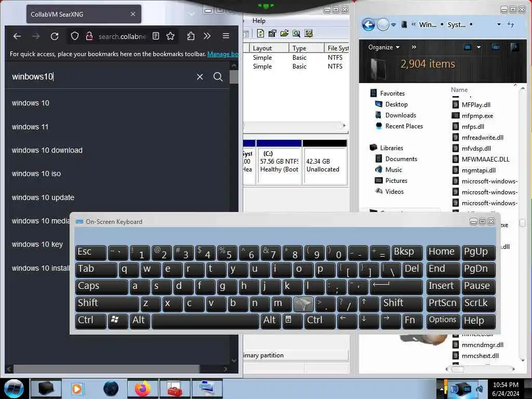Show more Firefox toolbar tools chevron

[207, 36]
